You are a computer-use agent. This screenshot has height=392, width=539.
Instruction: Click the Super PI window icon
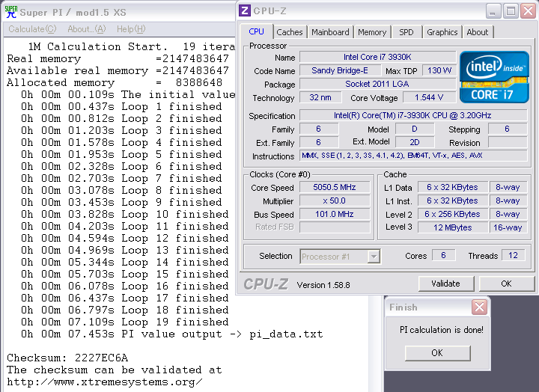click(10, 11)
